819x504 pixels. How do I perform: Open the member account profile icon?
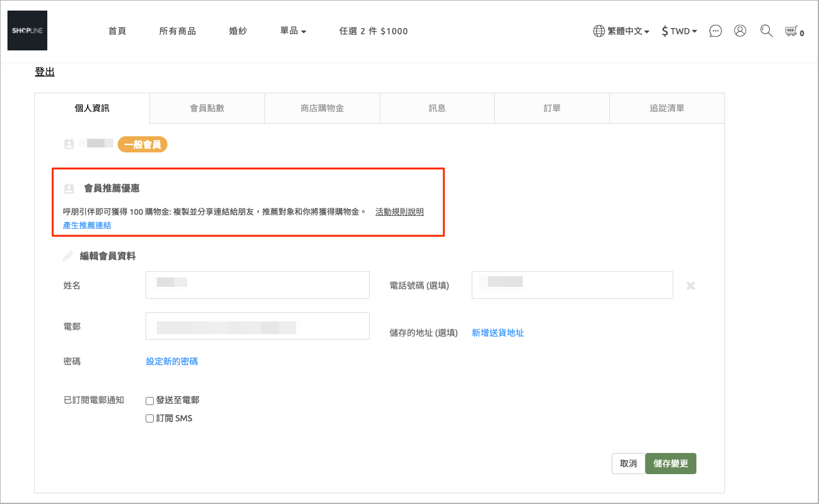click(740, 30)
